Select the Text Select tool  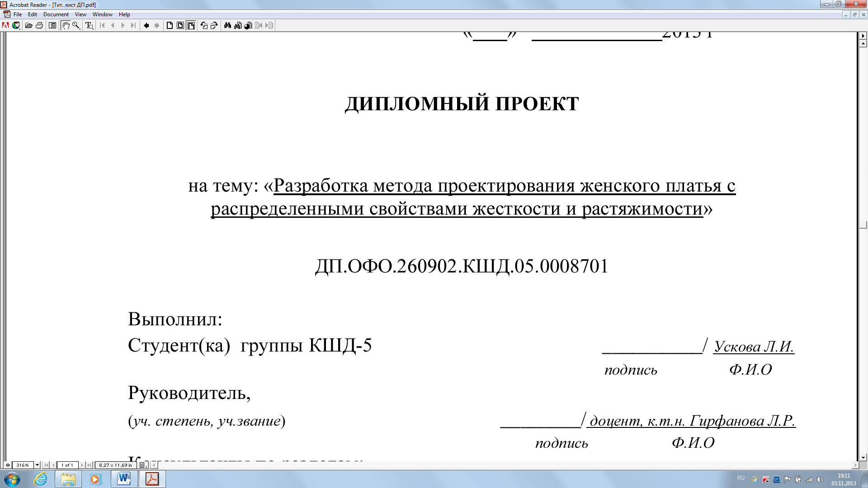pyautogui.click(x=89, y=25)
